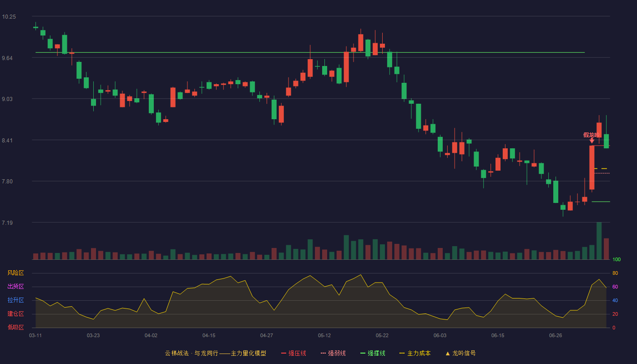Toggle the 强撑线 legend entry
637x364 pixels.
373,353
